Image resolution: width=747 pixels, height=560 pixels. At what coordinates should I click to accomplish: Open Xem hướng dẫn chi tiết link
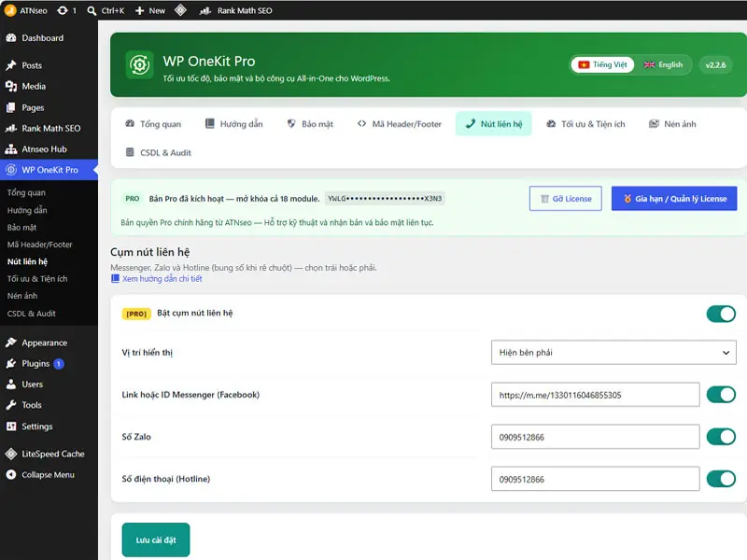point(162,278)
